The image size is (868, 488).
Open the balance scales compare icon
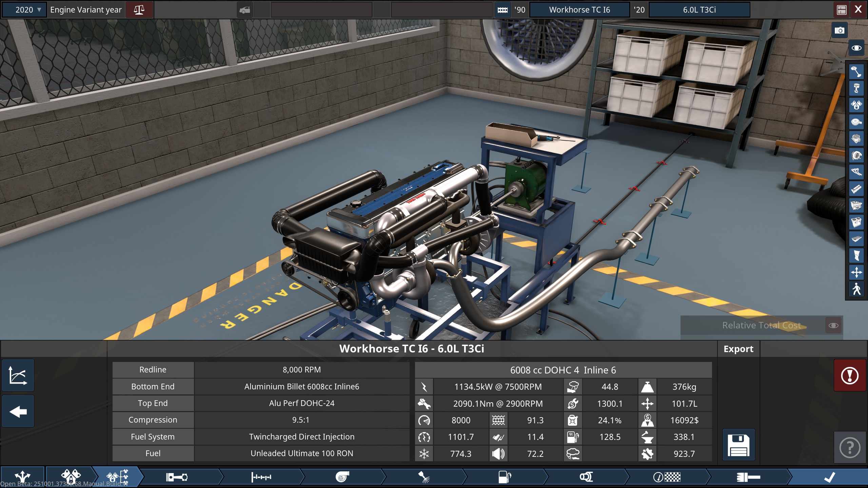(139, 9)
